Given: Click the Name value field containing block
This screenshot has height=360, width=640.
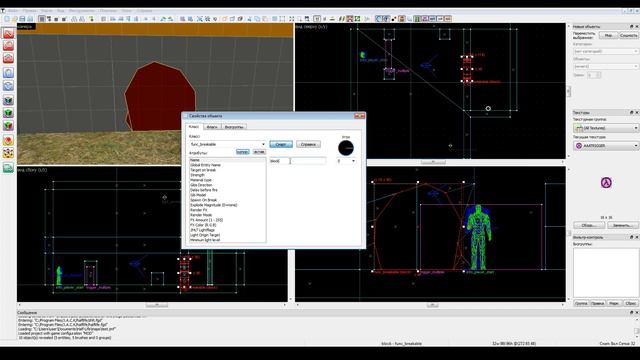Looking at the screenshot, I should [298, 161].
